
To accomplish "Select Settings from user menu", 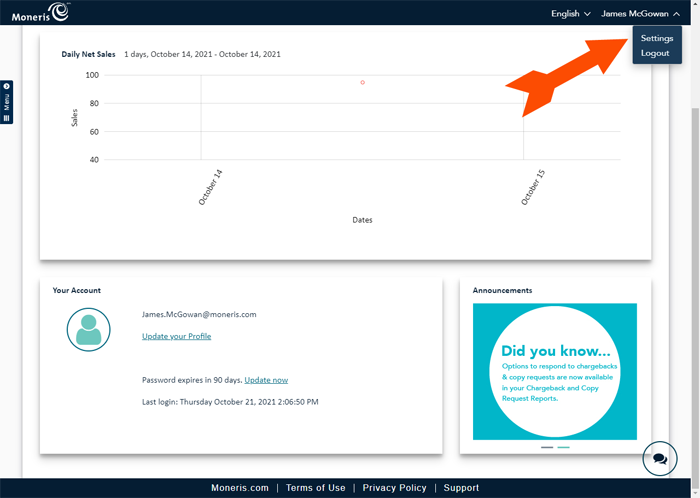I will (657, 38).
